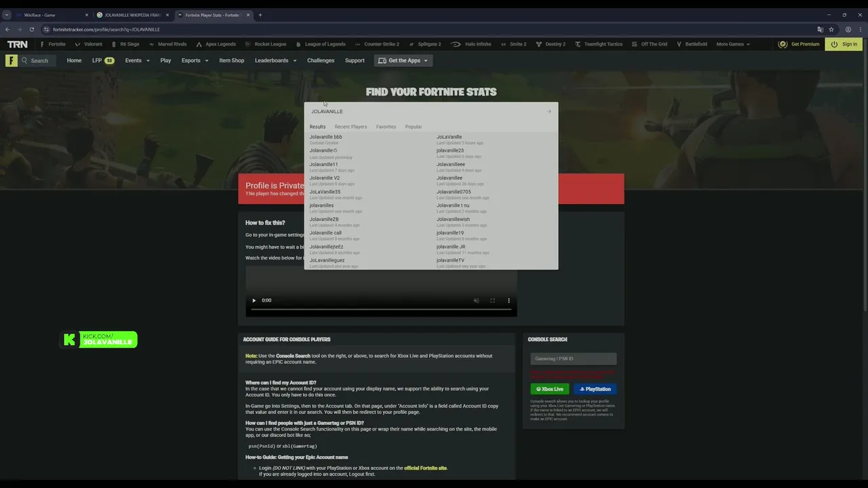The width and height of the screenshot is (868, 488).
Task: Open R6 Siege tracker
Action: tap(125, 44)
